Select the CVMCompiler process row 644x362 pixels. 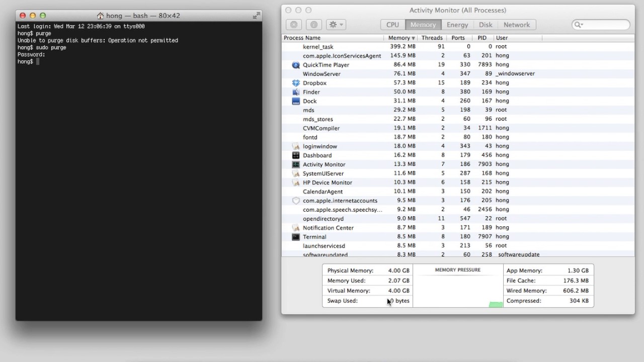tap(458, 128)
